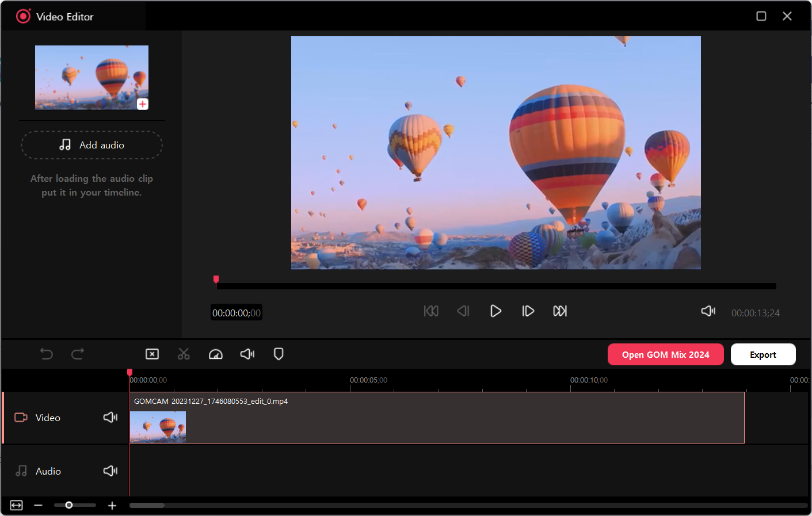
Task: Click the delete clip icon
Action: (x=152, y=354)
